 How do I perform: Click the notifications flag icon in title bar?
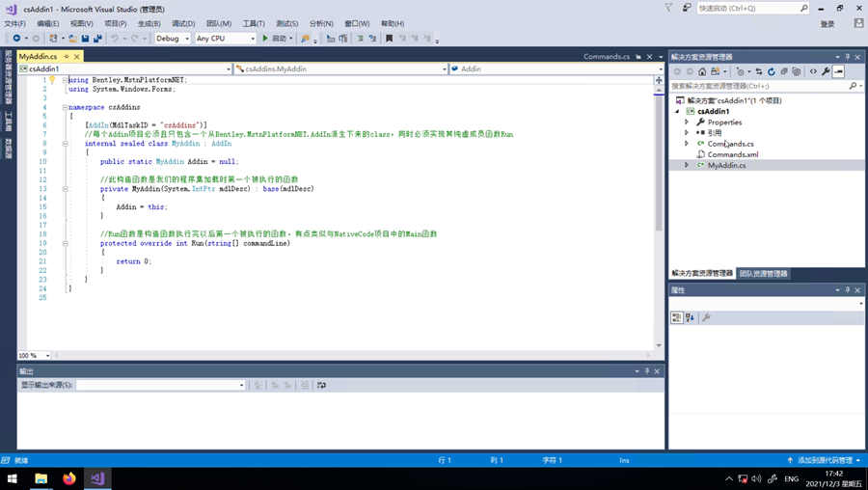(x=668, y=8)
